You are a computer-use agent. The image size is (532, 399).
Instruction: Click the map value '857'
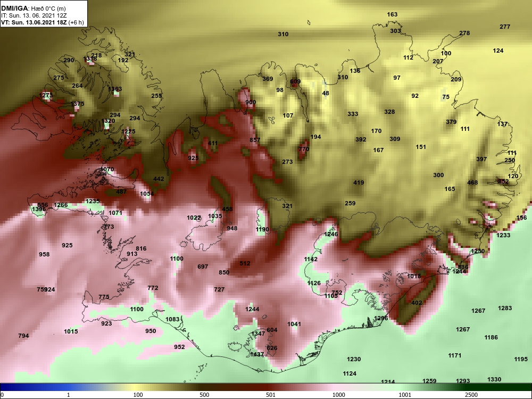(255, 140)
